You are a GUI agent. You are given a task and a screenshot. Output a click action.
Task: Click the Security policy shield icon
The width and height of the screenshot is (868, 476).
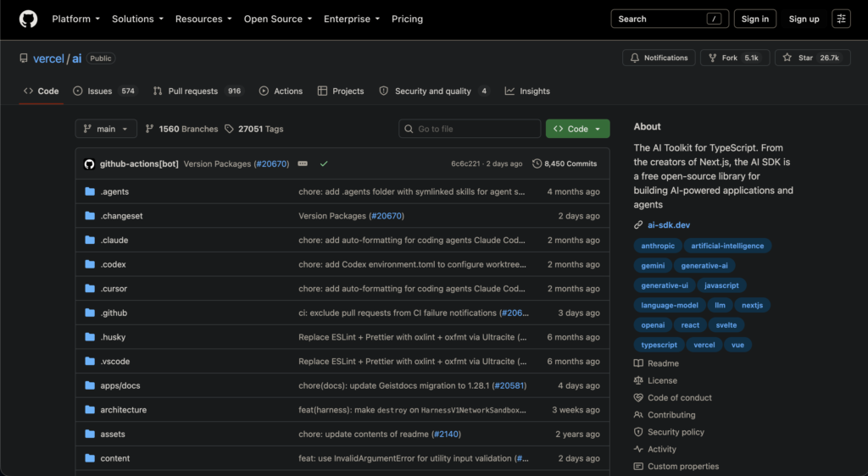(x=638, y=432)
